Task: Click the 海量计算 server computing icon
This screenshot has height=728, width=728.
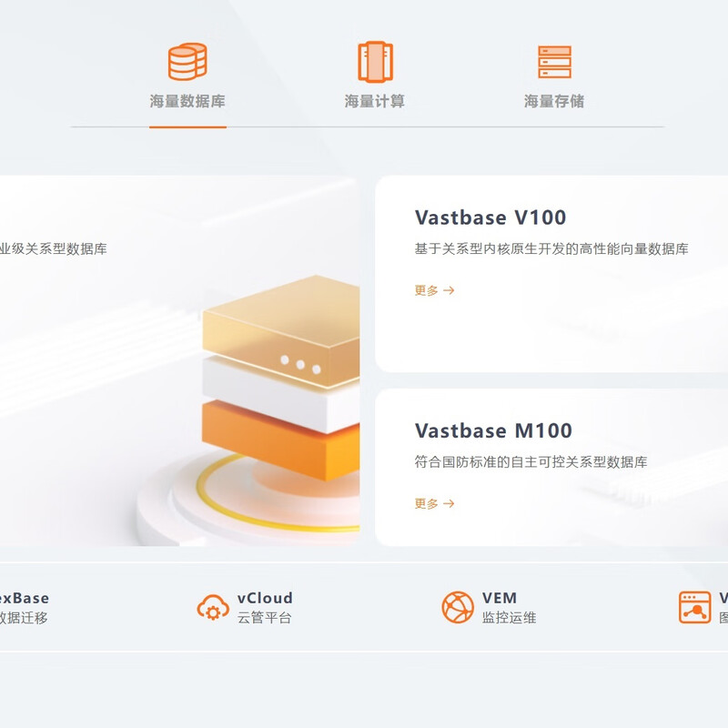Action: pos(375,61)
